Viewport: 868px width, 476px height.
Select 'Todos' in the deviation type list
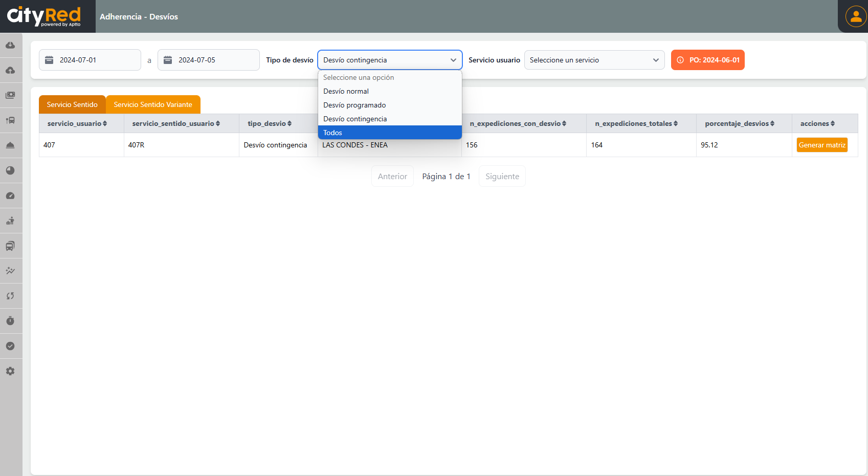coord(389,133)
